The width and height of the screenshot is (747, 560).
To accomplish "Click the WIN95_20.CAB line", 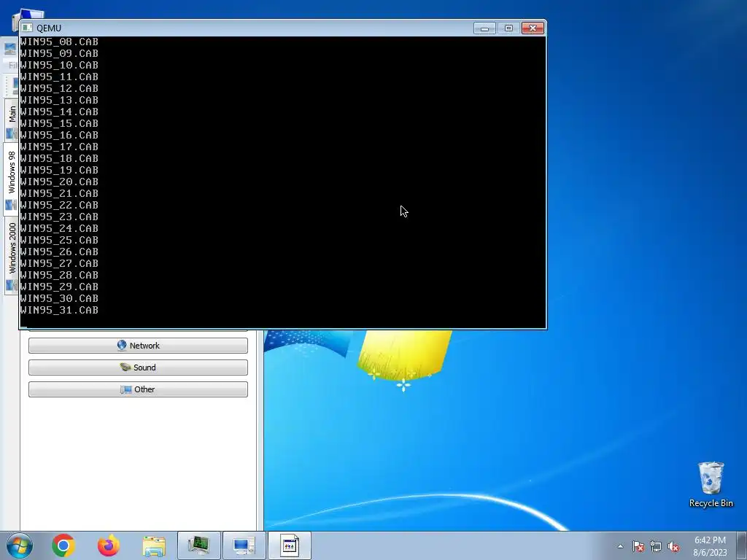I will pos(59,182).
